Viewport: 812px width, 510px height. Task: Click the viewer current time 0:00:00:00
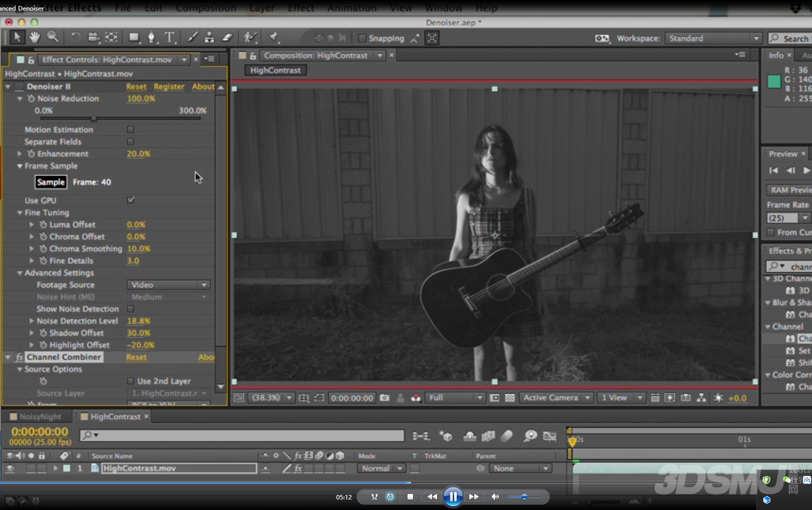(x=352, y=398)
